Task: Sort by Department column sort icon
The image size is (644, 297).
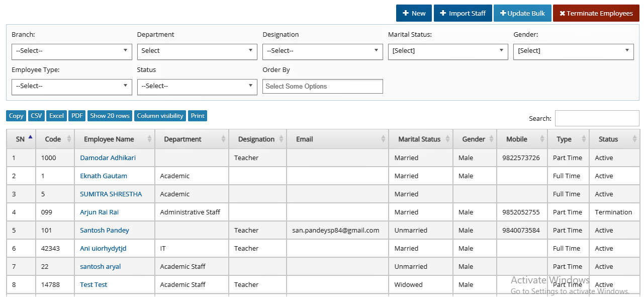Action: (x=223, y=139)
